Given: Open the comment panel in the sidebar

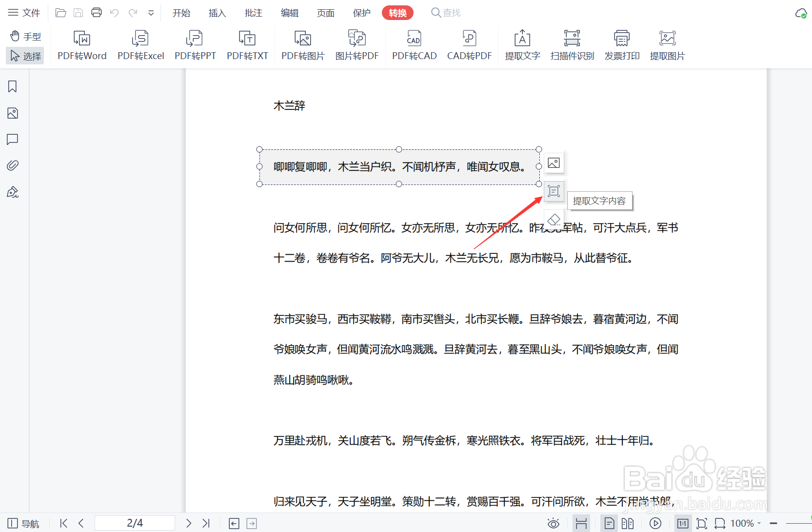Looking at the screenshot, I should (12, 140).
